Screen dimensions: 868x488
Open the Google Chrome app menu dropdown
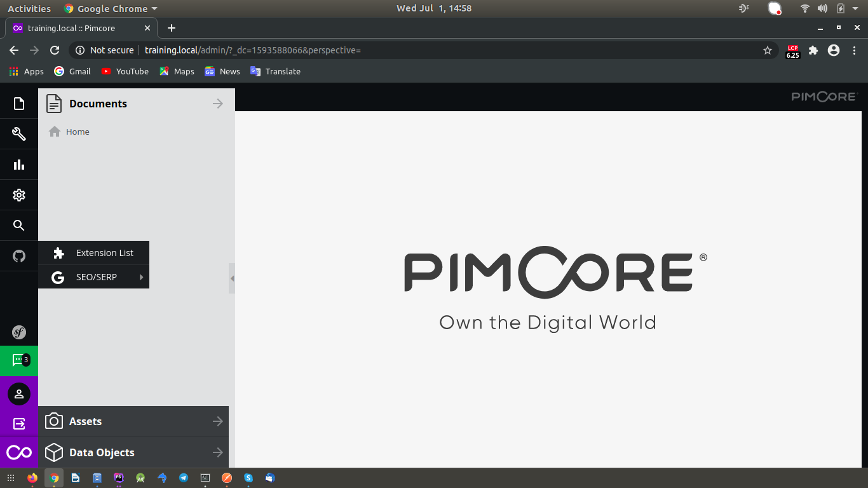111,8
